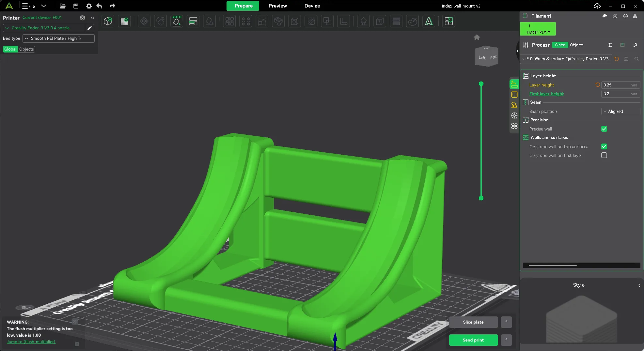Screen dimensions: 644x351
Task: Open the Support settings side tab icon
Action: pos(514,105)
